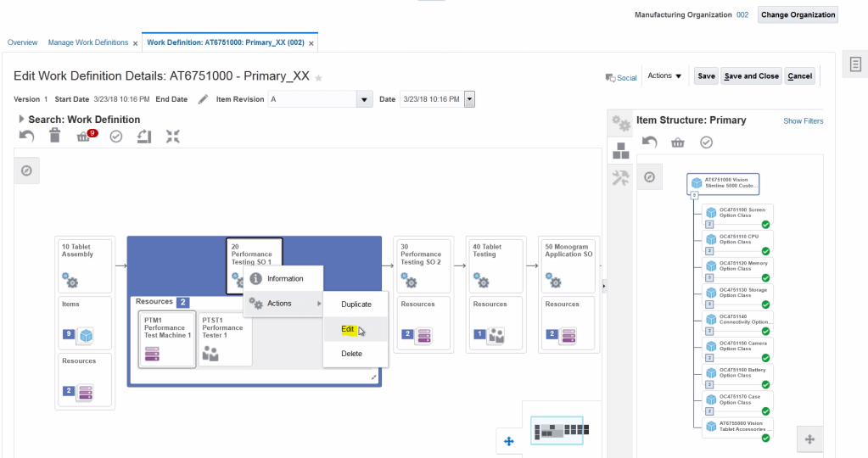
Task: Select Edit from the context menu
Action: point(348,329)
